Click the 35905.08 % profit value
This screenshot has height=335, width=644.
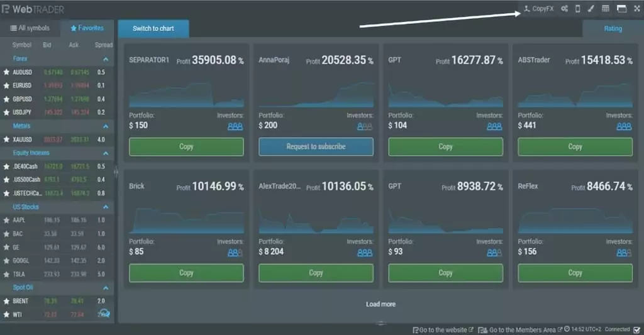218,60
